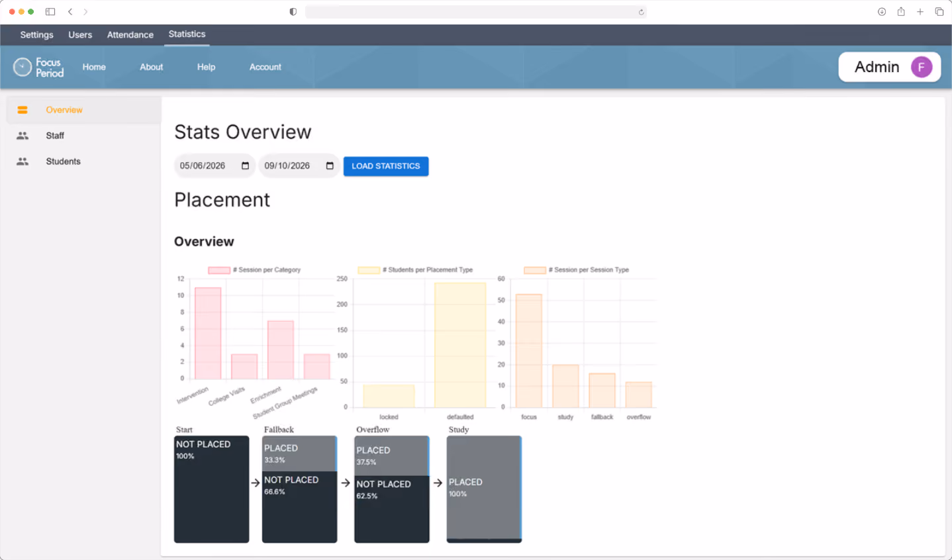Click the Fallback PLACED 33.3% block
Image resolution: width=952 pixels, height=560 pixels.
[x=299, y=453]
